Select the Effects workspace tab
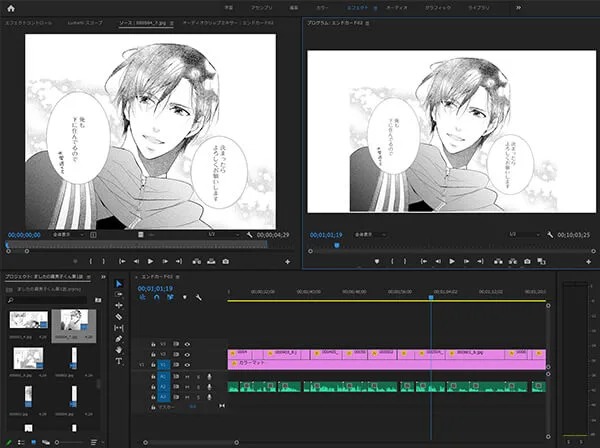600x448 pixels. pos(357,8)
